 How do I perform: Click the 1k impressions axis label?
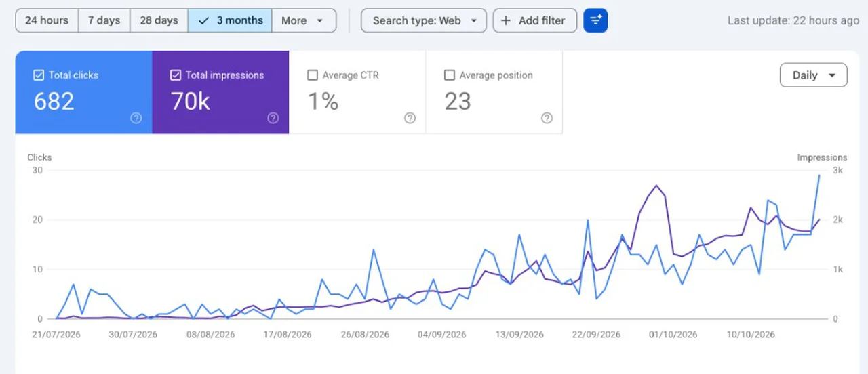(x=837, y=270)
